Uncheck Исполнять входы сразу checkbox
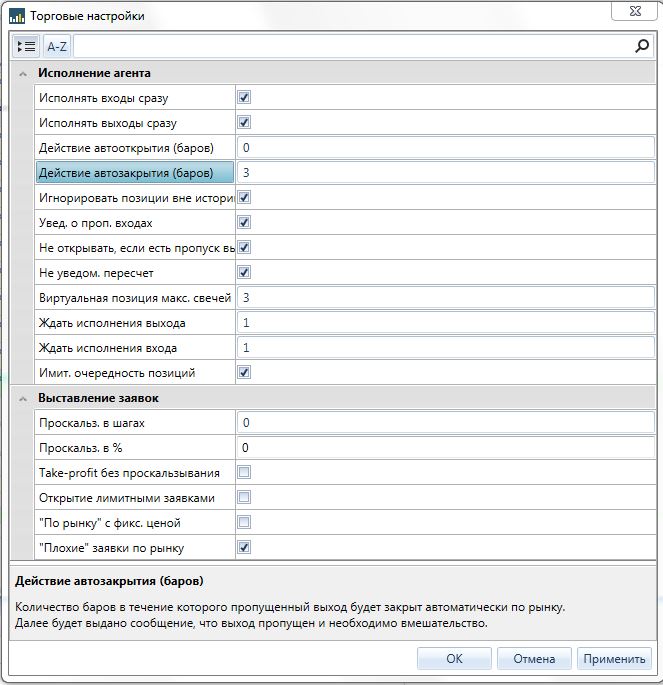The width and height of the screenshot is (663, 685). point(244,98)
